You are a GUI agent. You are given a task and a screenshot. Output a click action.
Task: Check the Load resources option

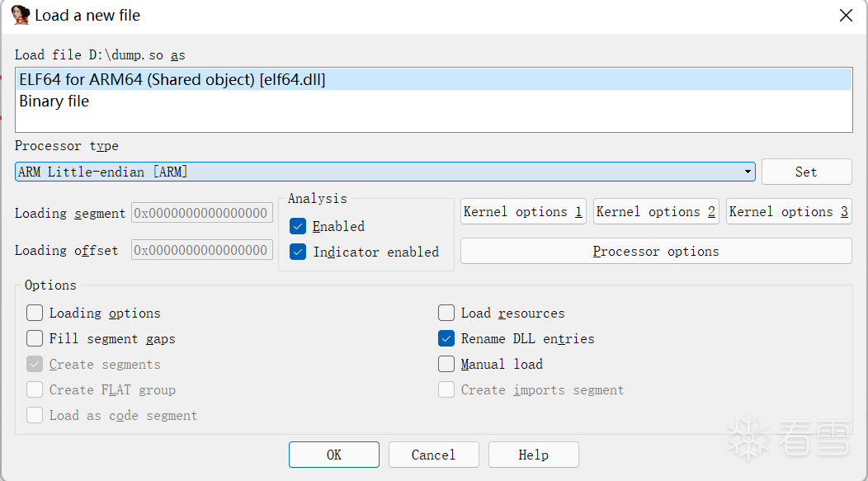point(446,313)
